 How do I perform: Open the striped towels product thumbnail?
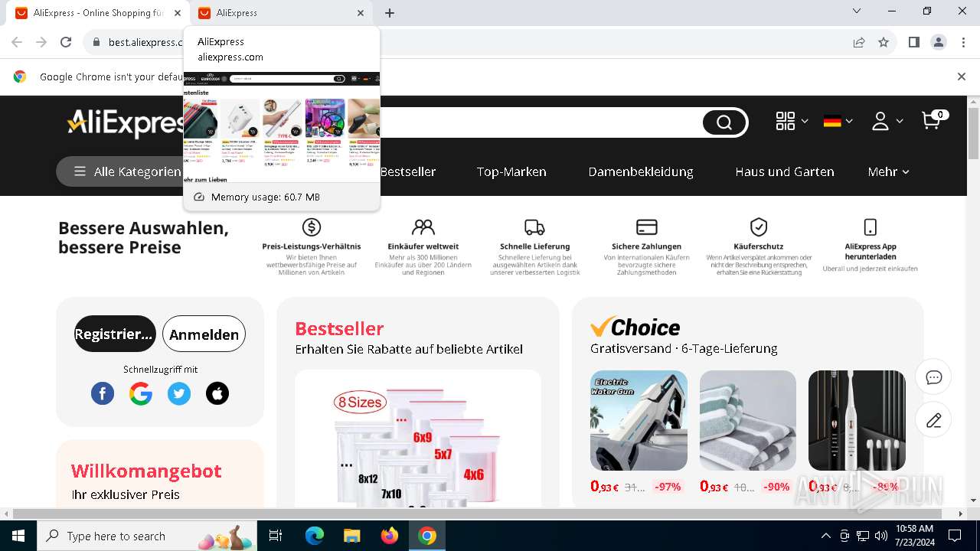click(x=748, y=420)
